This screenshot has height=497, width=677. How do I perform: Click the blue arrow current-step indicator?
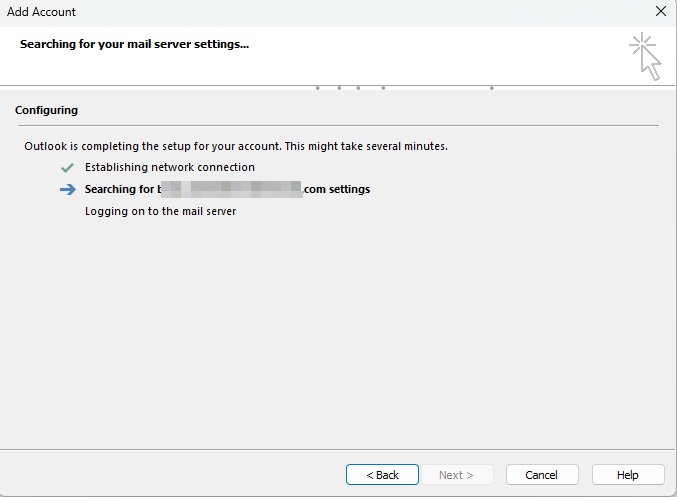67,189
